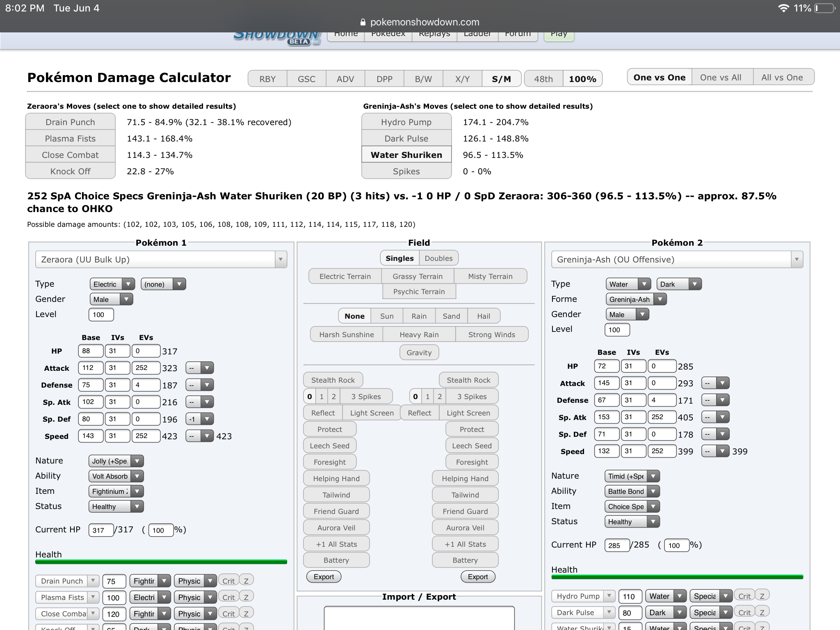The height and width of the screenshot is (630, 840).
Task: Click the Export button under Pokémon 1 side
Action: point(324,577)
